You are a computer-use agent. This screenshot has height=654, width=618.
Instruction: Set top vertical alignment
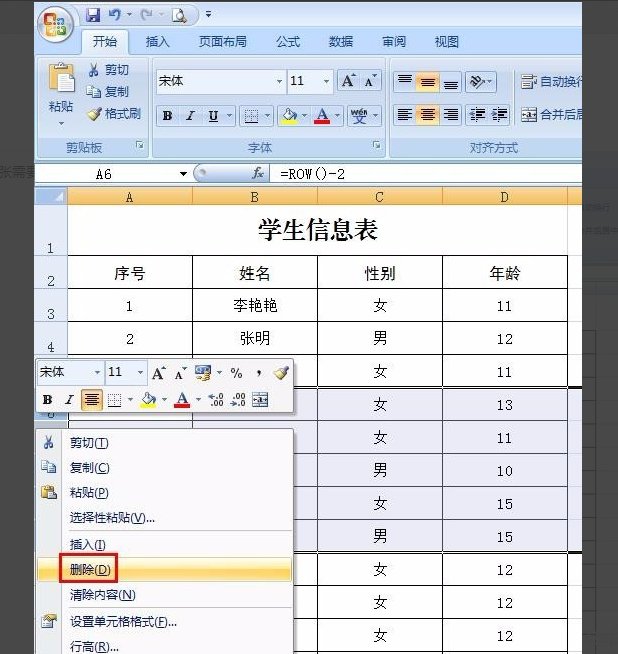click(x=404, y=81)
